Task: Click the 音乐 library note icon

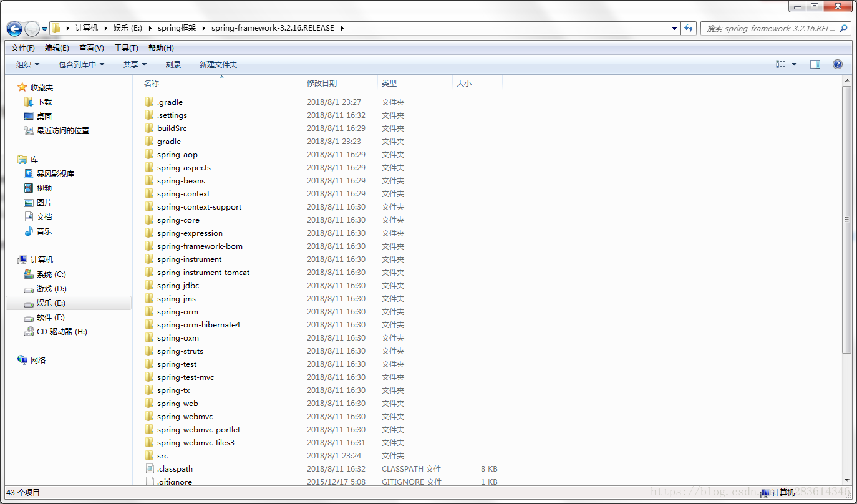Action: click(29, 231)
